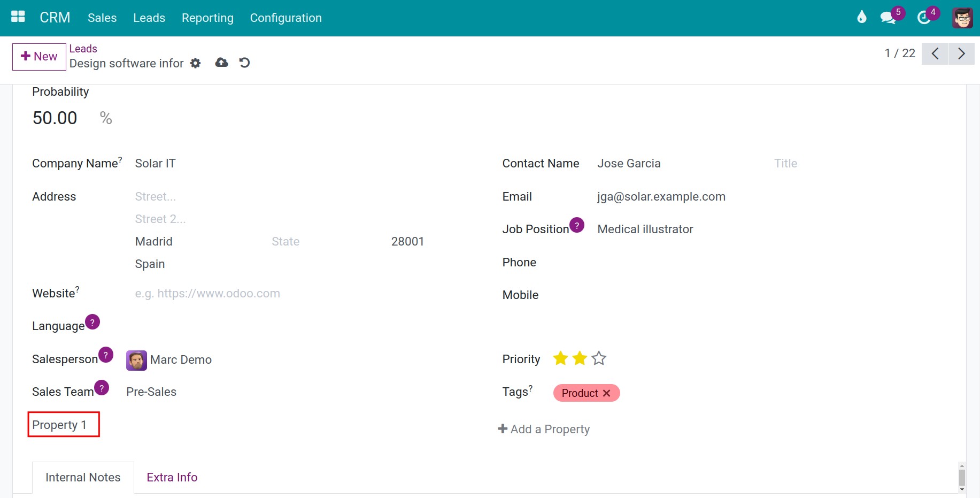This screenshot has width=980, height=498.
Task: Set priority to one star
Action: click(x=560, y=358)
